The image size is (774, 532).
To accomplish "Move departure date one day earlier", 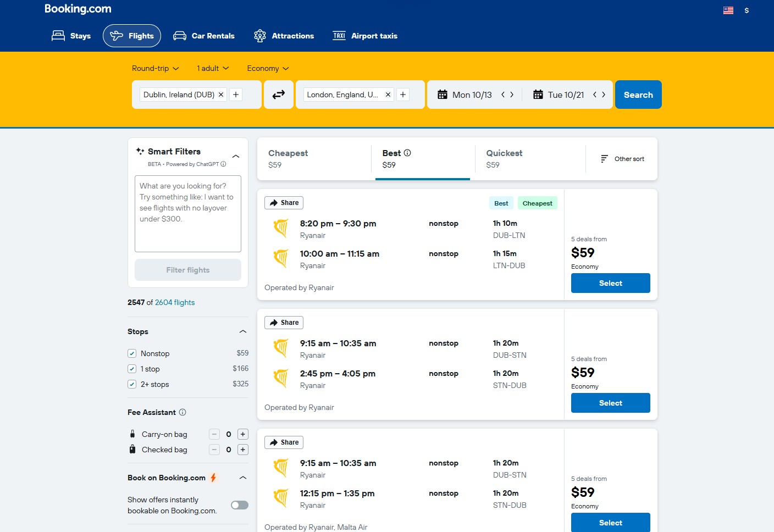I will 502,95.
